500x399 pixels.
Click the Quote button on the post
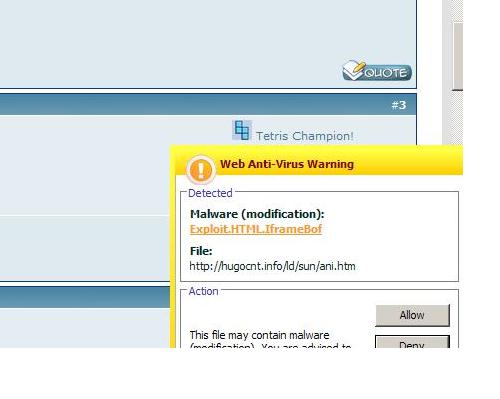point(377,71)
